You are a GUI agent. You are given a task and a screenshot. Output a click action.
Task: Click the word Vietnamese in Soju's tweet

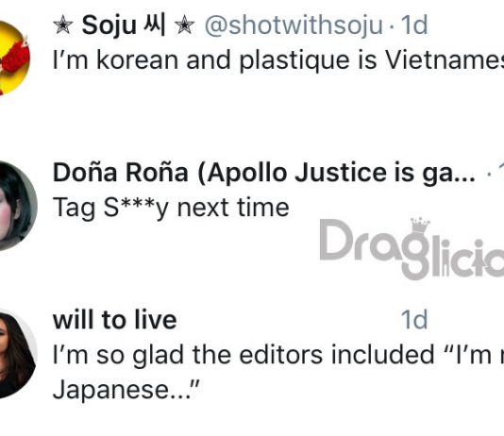(x=445, y=60)
